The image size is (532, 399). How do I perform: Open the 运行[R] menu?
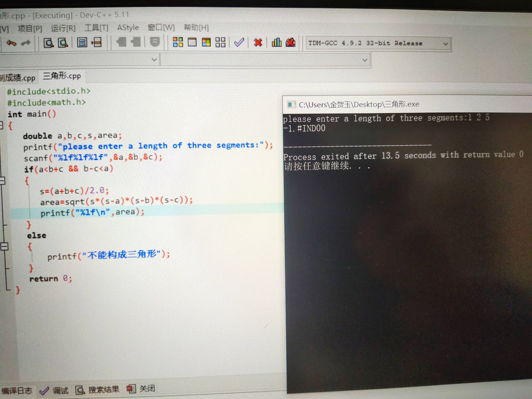63,28
